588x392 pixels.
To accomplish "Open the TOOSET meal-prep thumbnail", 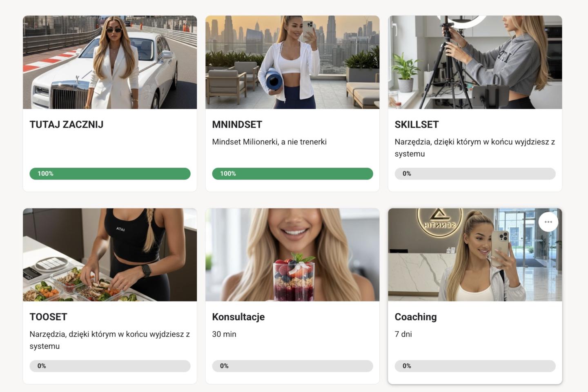I will [110, 255].
